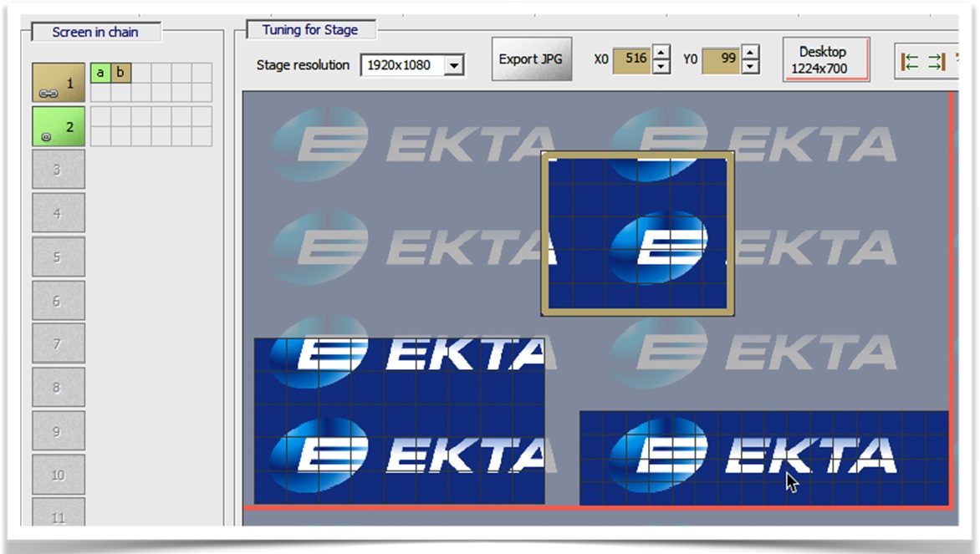Click the 'Y0' label
This screenshot has height=554, width=980.
[x=690, y=59]
